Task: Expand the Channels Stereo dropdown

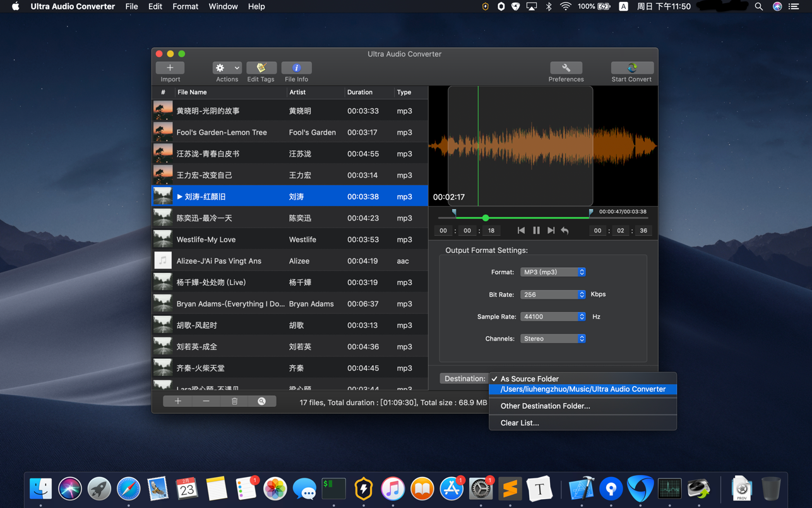Action: [552, 339]
